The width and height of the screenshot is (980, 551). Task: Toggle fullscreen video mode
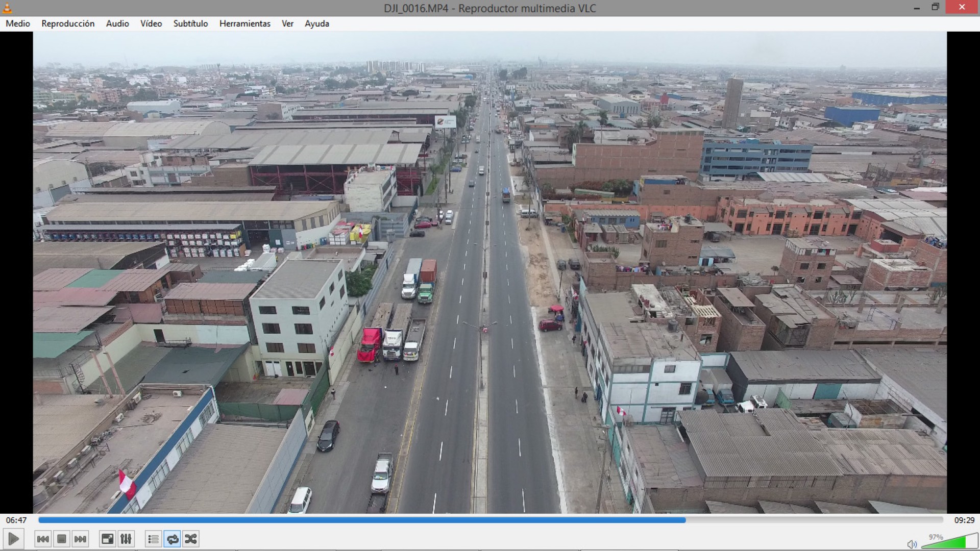tap(108, 539)
